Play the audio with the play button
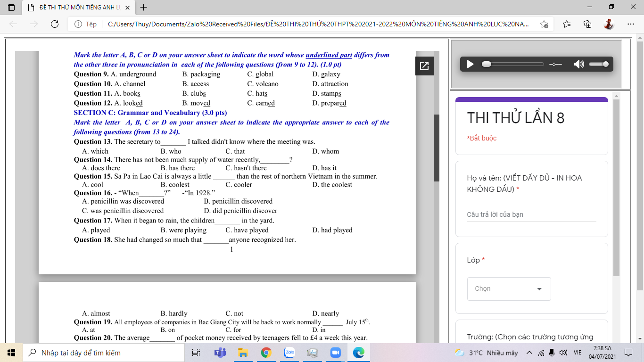644x362 pixels. coord(470,64)
